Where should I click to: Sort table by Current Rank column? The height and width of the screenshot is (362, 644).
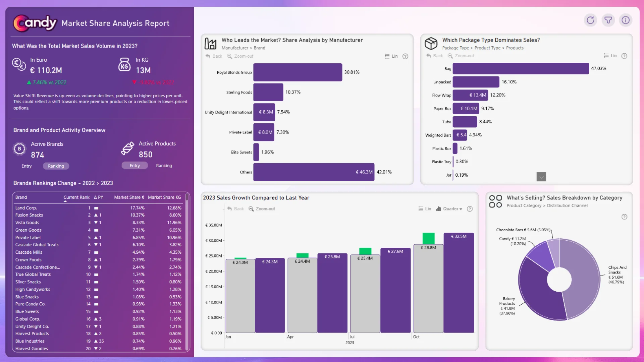click(x=76, y=197)
